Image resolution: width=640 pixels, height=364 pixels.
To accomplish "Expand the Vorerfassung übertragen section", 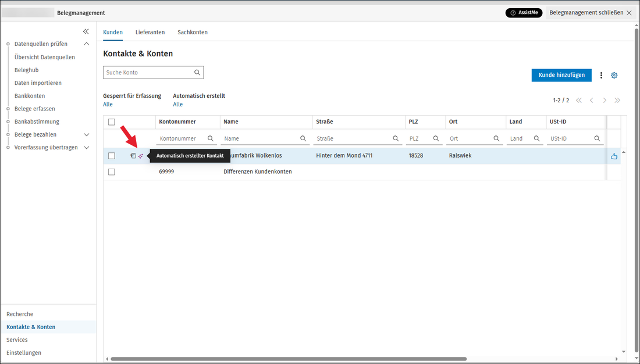I will pos(87,148).
